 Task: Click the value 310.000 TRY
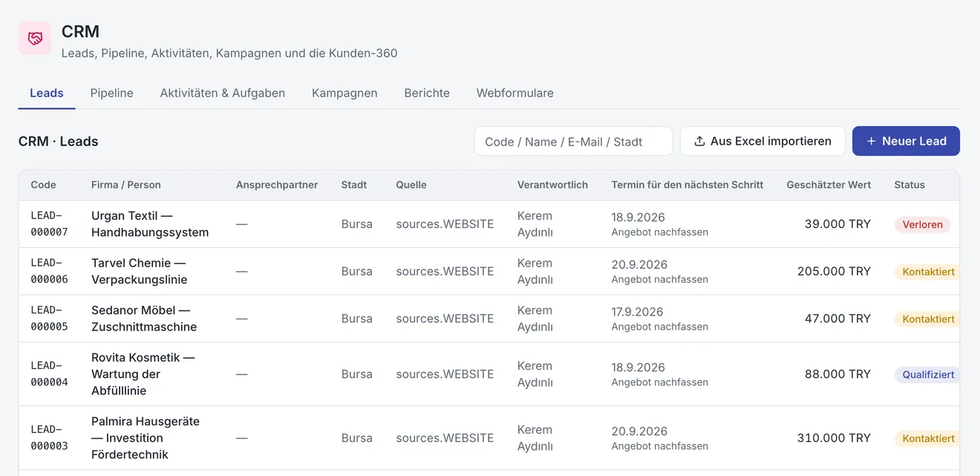[x=834, y=438]
